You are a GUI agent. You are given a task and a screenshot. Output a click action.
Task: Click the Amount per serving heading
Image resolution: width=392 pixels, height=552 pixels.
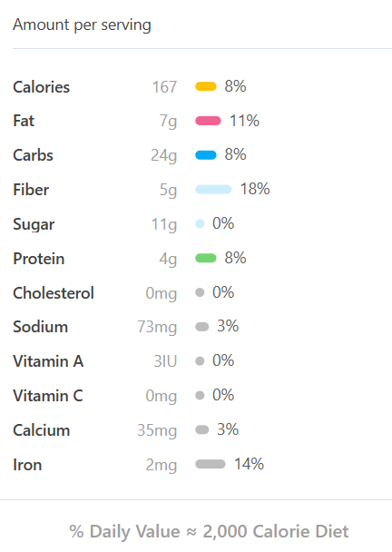pyautogui.click(x=82, y=25)
